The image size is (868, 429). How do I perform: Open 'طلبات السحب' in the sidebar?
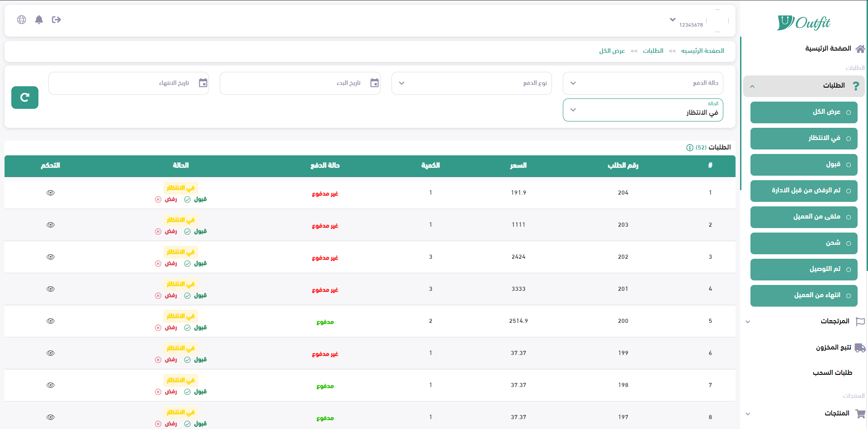coord(832,373)
